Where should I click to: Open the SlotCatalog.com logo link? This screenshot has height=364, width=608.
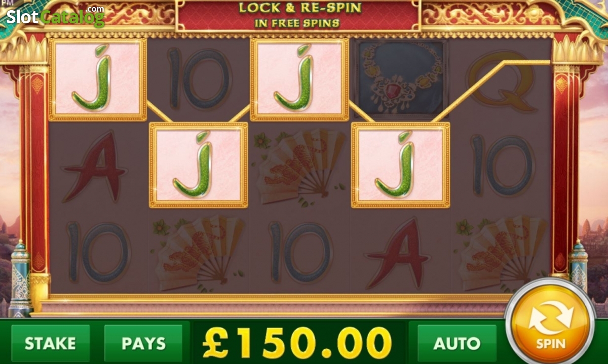click(55, 16)
